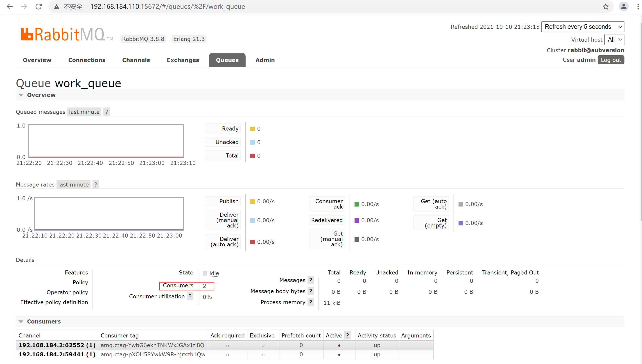Switch to the Connections tab
Viewport: 642px width, 364px height.
(x=87, y=60)
